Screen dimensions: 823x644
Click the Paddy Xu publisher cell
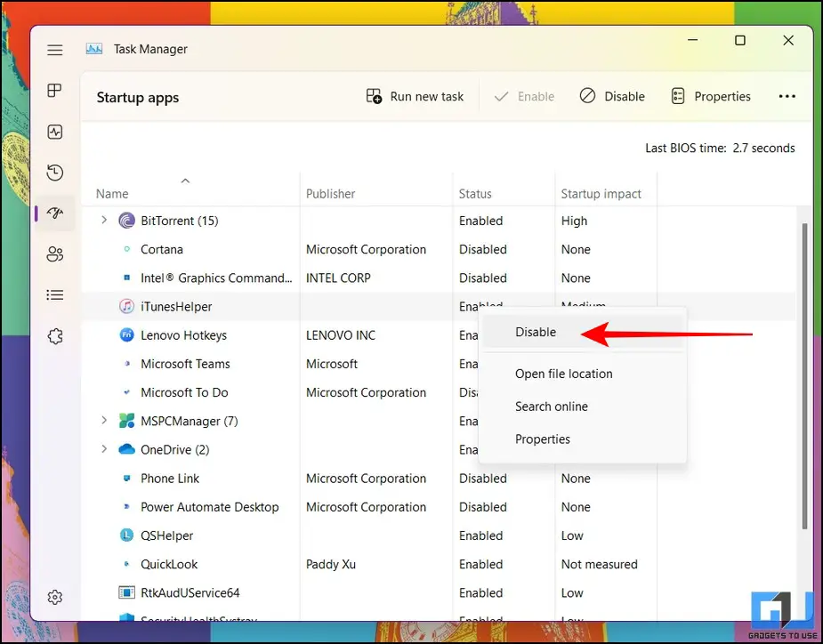[x=331, y=564]
